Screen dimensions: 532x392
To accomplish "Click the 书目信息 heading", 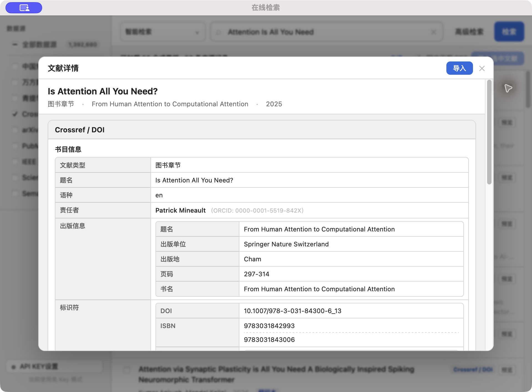I will [x=68, y=149].
